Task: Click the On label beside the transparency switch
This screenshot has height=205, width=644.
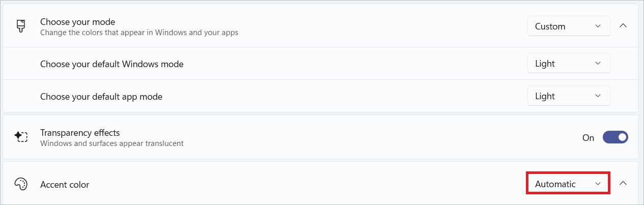Action: click(x=588, y=138)
